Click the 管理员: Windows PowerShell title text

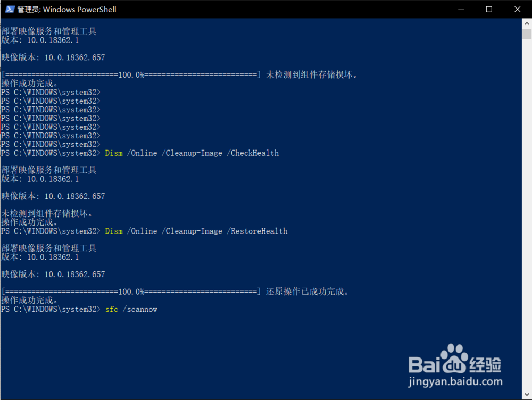66,10
